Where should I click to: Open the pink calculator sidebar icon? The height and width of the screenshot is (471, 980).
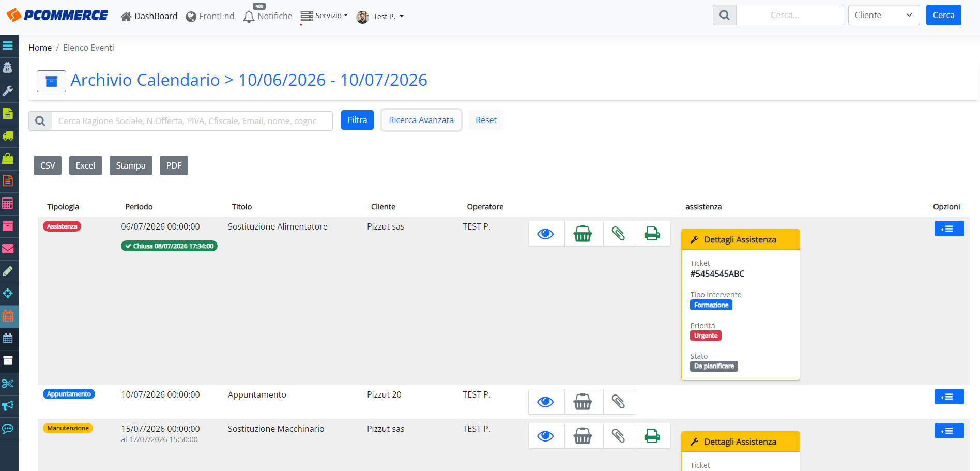point(8,203)
